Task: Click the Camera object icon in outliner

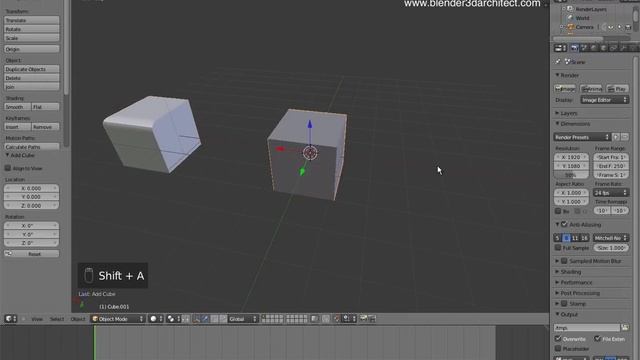Action: (x=571, y=27)
